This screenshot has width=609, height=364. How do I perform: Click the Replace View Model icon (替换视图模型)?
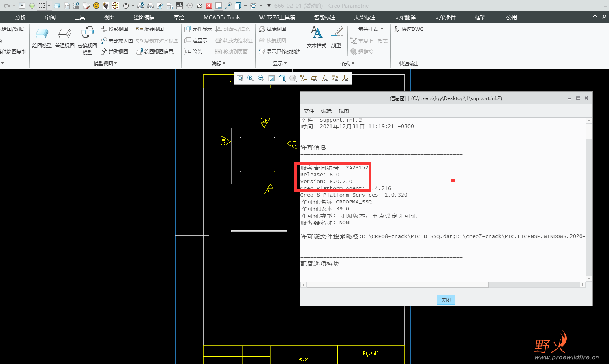(88, 41)
